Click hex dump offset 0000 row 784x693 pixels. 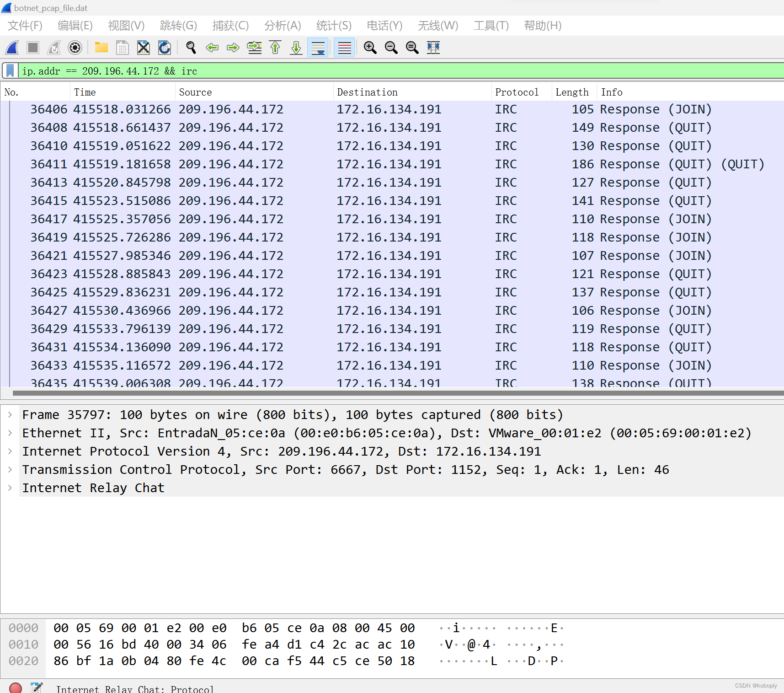point(286,628)
